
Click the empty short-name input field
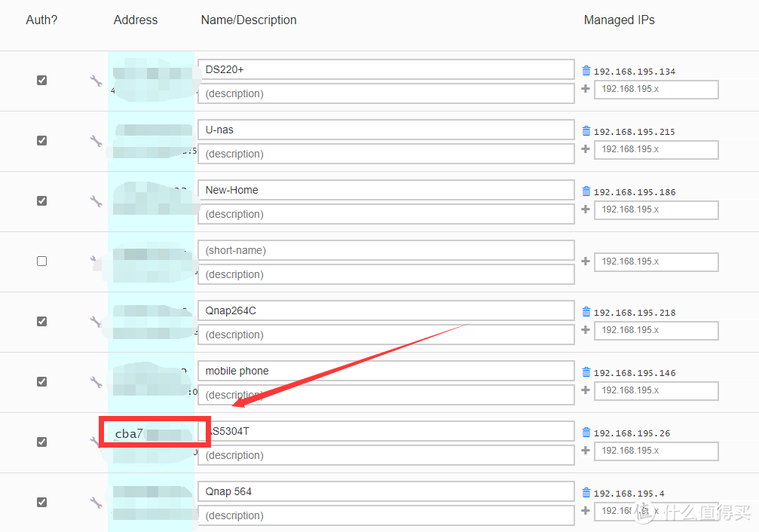click(x=386, y=250)
